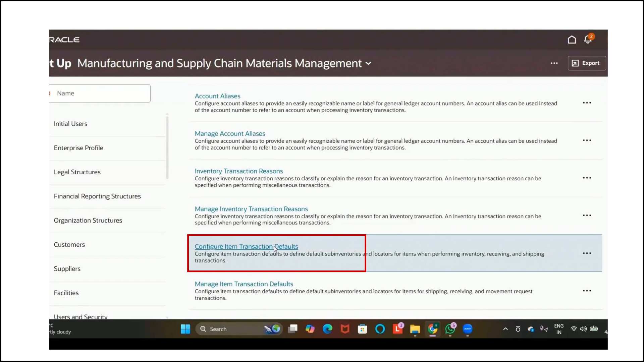Open the Manage Account Aliases link
Screen dimensions: 644x362
click(230, 133)
